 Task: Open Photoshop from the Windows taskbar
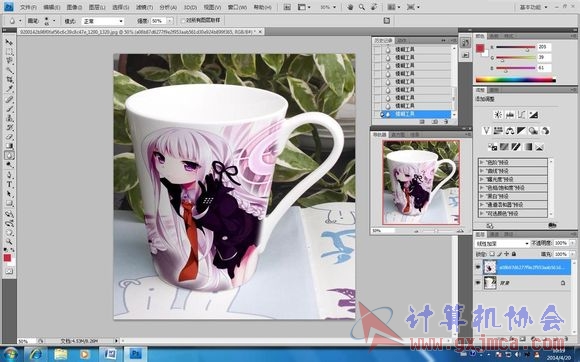click(135, 355)
